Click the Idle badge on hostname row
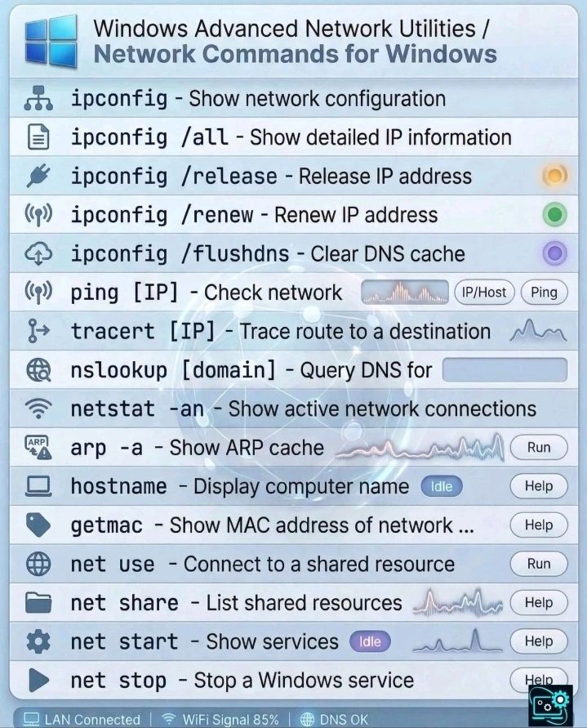Screen dimensions: 587x728 point(442,486)
